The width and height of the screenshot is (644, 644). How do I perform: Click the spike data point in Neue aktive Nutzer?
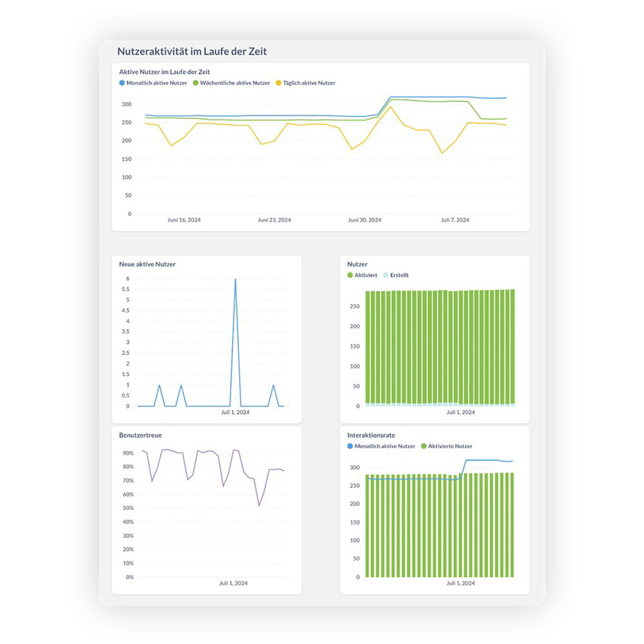tap(235, 279)
